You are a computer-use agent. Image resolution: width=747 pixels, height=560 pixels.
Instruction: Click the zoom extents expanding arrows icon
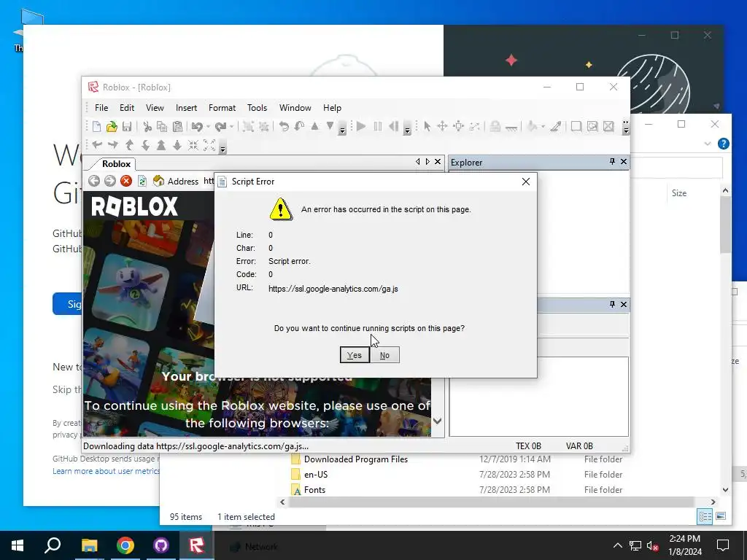tap(209, 145)
